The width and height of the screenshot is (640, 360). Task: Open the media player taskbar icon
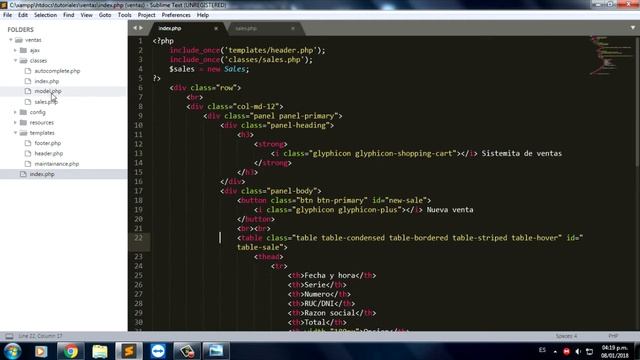coord(41,351)
